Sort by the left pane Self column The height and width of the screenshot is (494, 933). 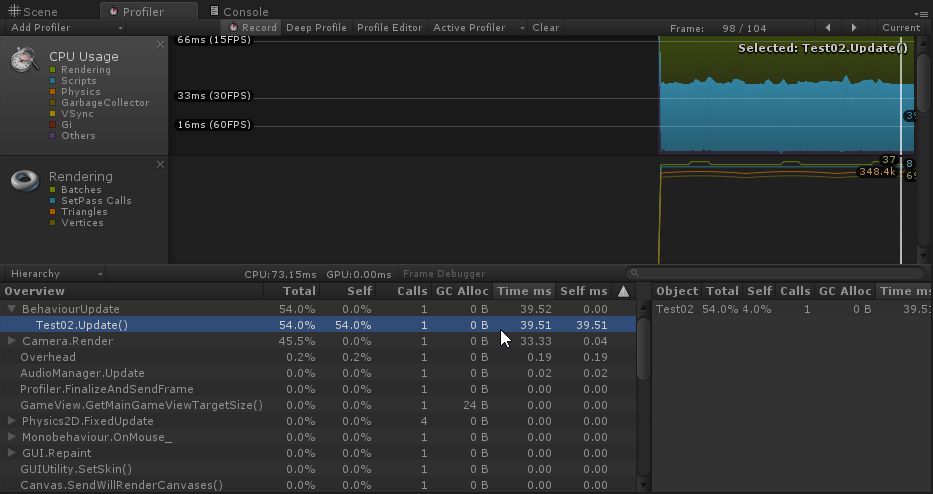pyautogui.click(x=349, y=291)
